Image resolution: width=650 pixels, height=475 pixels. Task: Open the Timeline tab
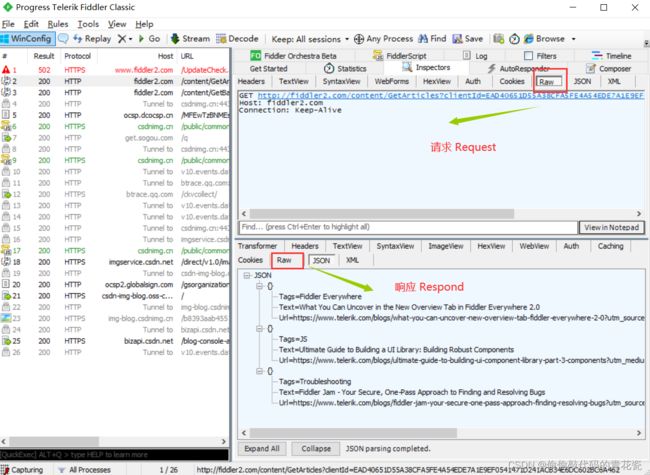coord(611,56)
